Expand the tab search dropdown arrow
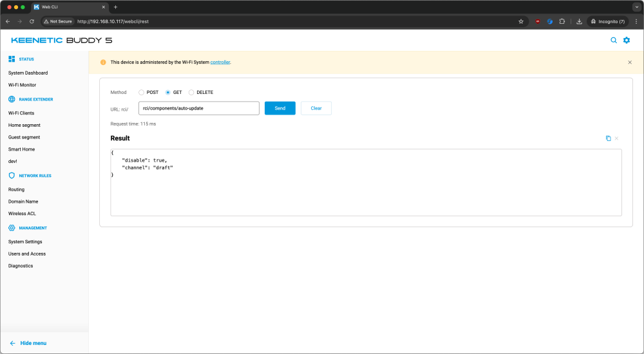 pos(636,6)
